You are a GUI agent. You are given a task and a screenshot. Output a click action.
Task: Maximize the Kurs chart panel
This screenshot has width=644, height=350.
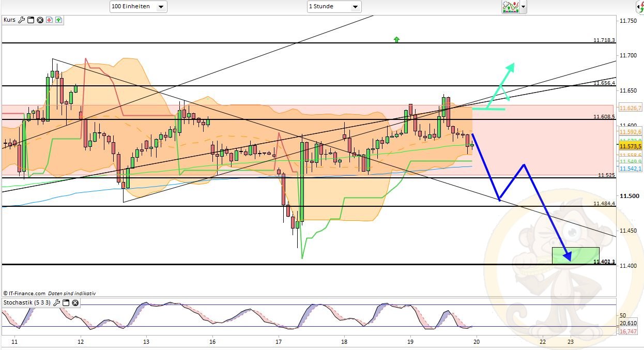30,20
